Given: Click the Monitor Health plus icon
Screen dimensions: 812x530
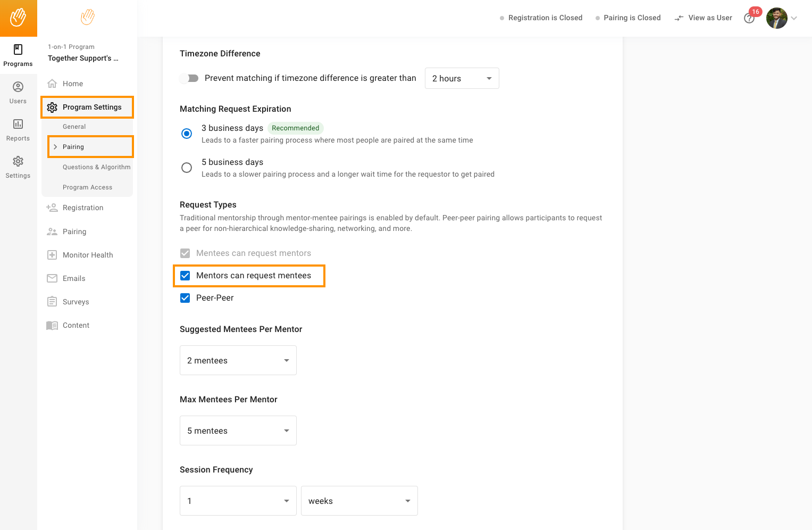Looking at the screenshot, I should [52, 255].
